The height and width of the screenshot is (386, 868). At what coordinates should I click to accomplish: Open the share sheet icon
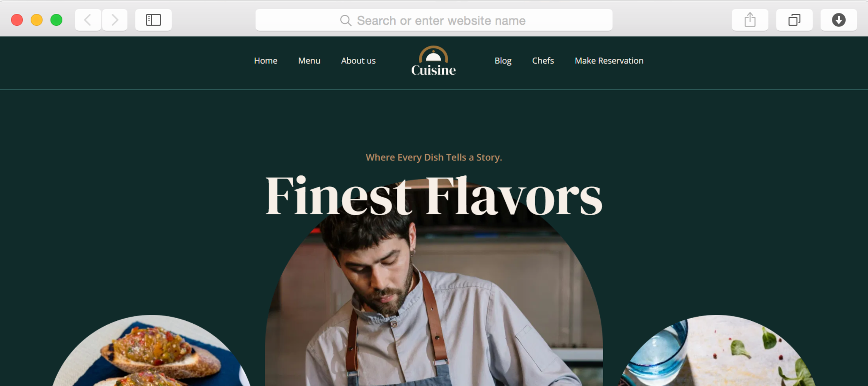click(x=750, y=20)
